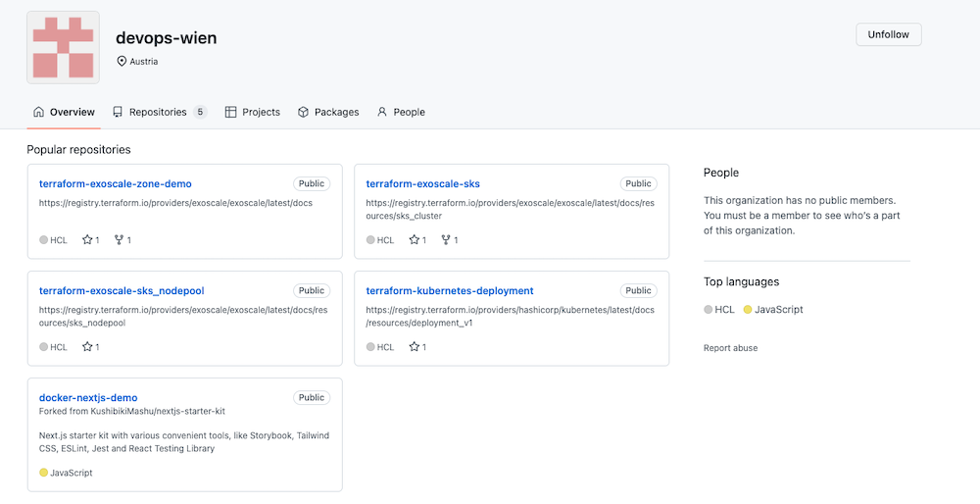Click Public badge on terraform-kubernetes-deployment
The width and height of the screenshot is (980, 504).
pyautogui.click(x=638, y=291)
